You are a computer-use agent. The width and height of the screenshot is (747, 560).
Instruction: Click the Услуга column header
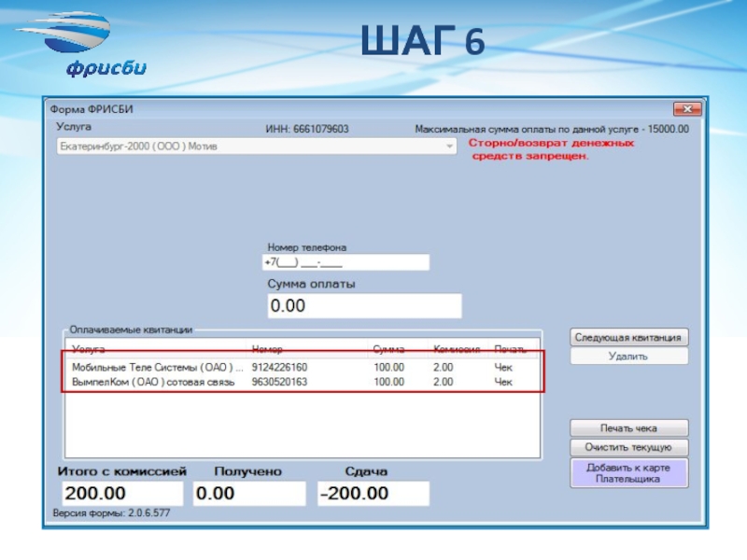156,349
